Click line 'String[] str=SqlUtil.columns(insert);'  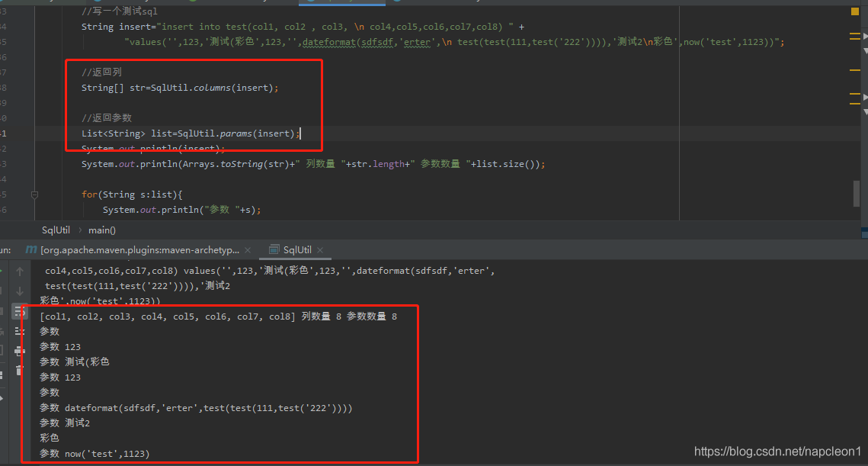coord(180,88)
